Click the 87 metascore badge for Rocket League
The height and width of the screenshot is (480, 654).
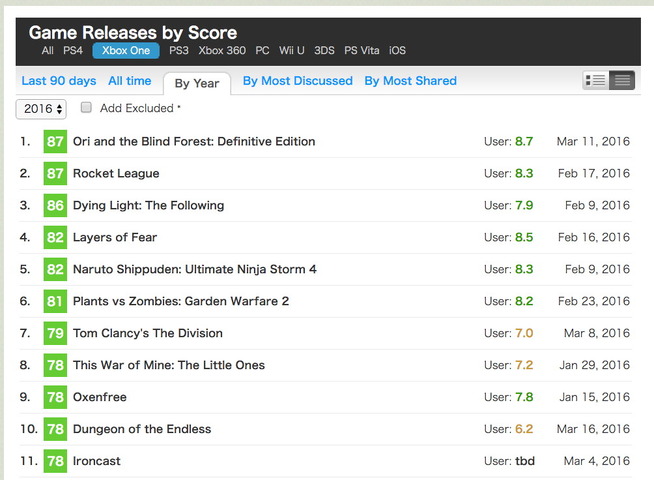pyautogui.click(x=55, y=173)
